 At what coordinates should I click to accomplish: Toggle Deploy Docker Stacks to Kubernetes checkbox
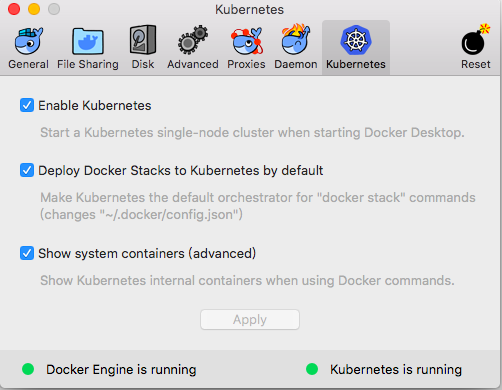coord(27,170)
